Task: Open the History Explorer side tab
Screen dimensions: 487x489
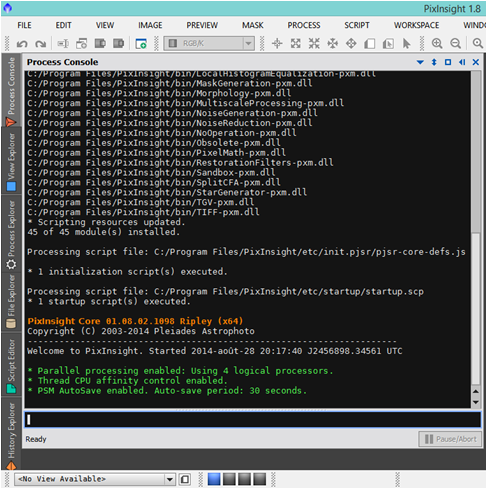Action: point(11,435)
